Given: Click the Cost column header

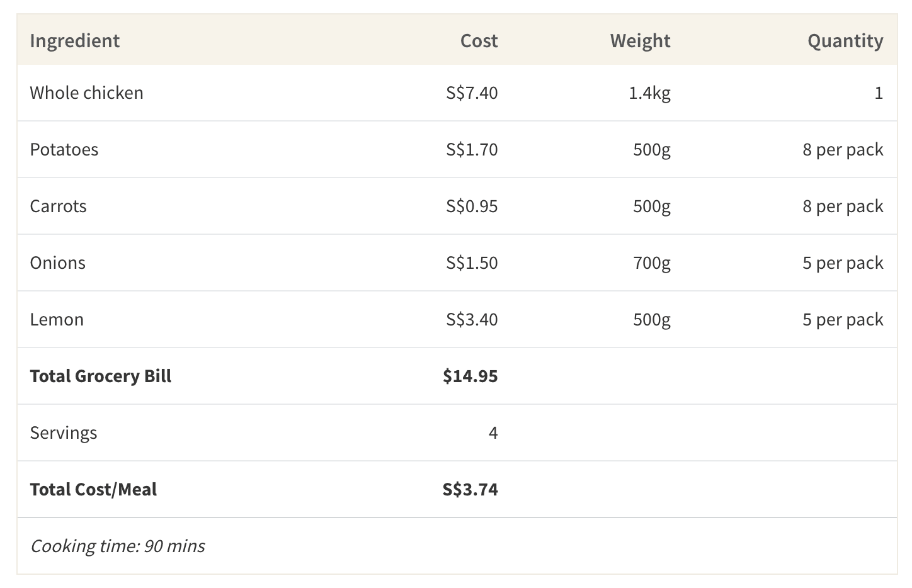Looking at the screenshot, I should pyautogui.click(x=479, y=41).
